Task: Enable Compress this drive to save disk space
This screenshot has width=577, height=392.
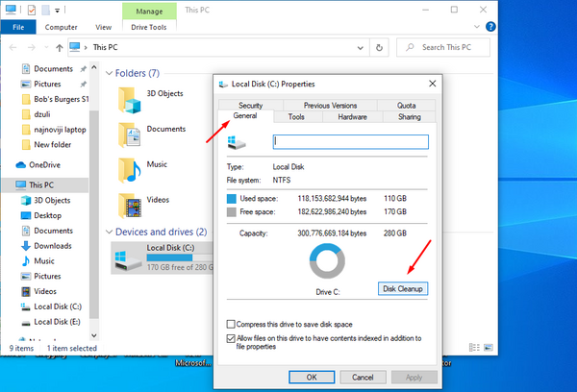Action: [x=231, y=325]
